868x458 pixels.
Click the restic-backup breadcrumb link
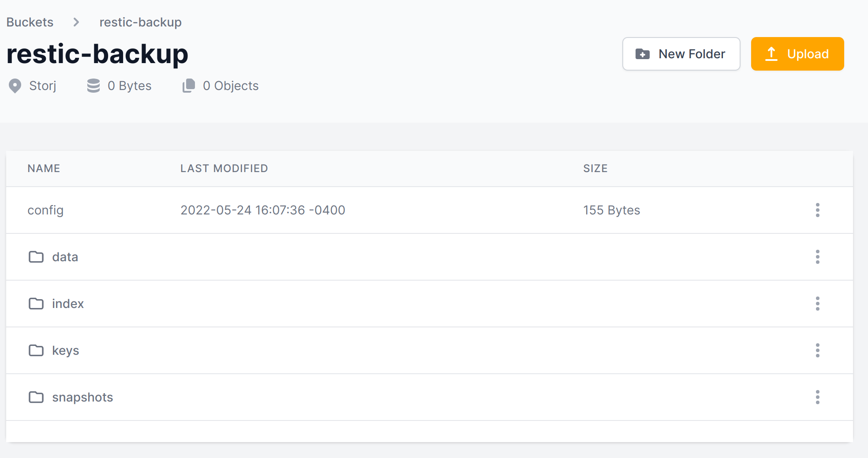tap(140, 22)
